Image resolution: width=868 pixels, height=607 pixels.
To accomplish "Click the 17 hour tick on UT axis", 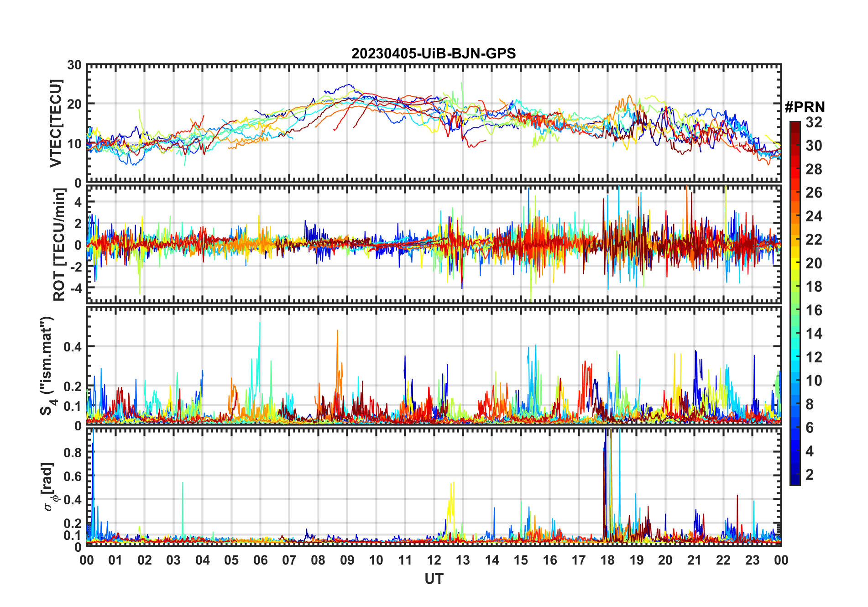I will 579,560.
